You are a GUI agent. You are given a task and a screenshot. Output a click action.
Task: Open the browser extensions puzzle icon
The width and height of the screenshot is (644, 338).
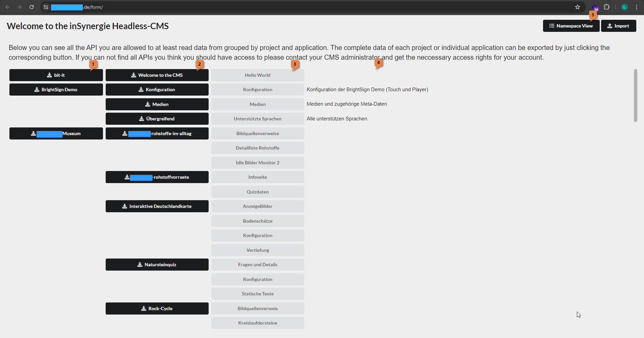coord(607,7)
